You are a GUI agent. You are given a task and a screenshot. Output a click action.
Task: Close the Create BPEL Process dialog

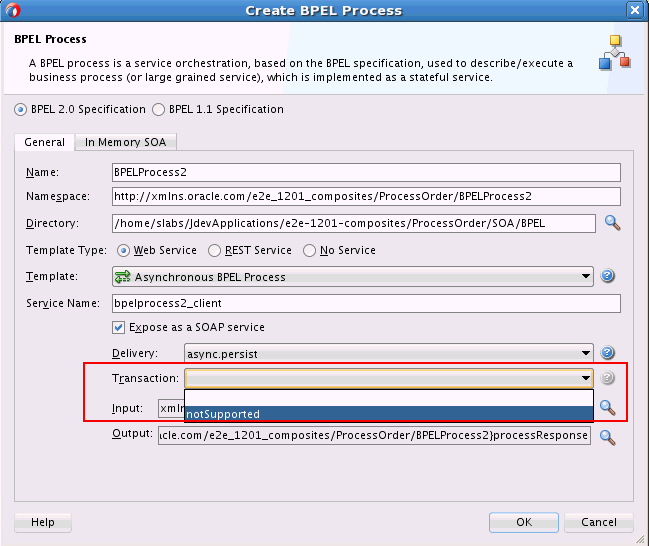click(x=635, y=10)
